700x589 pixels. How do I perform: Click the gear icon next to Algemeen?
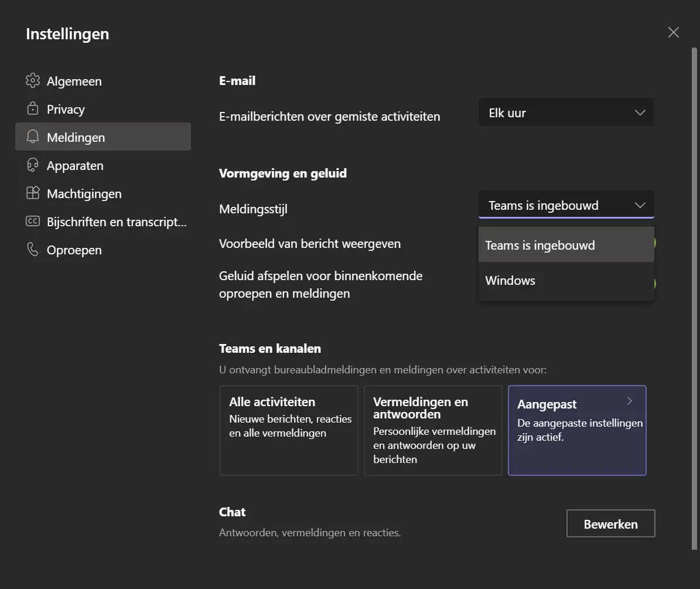pyautogui.click(x=33, y=80)
